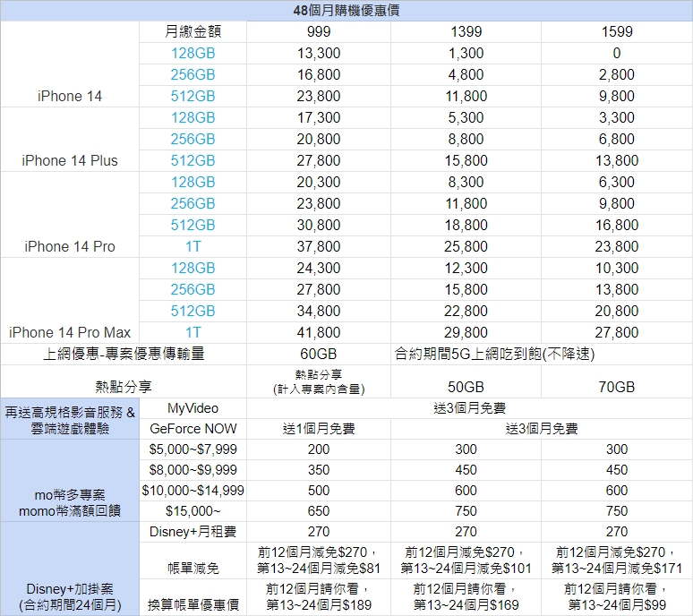
Task: Click the 30,800 price cell
Action: point(319,225)
